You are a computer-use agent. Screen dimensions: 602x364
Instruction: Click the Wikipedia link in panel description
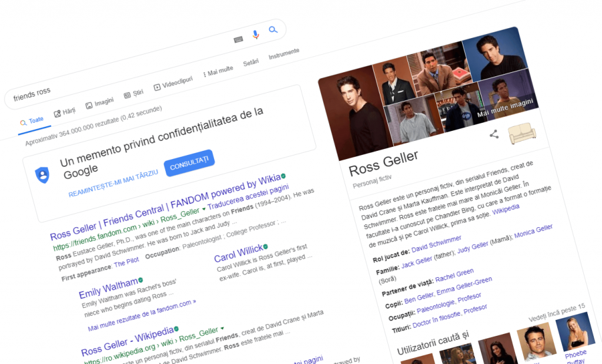pyautogui.click(x=506, y=210)
